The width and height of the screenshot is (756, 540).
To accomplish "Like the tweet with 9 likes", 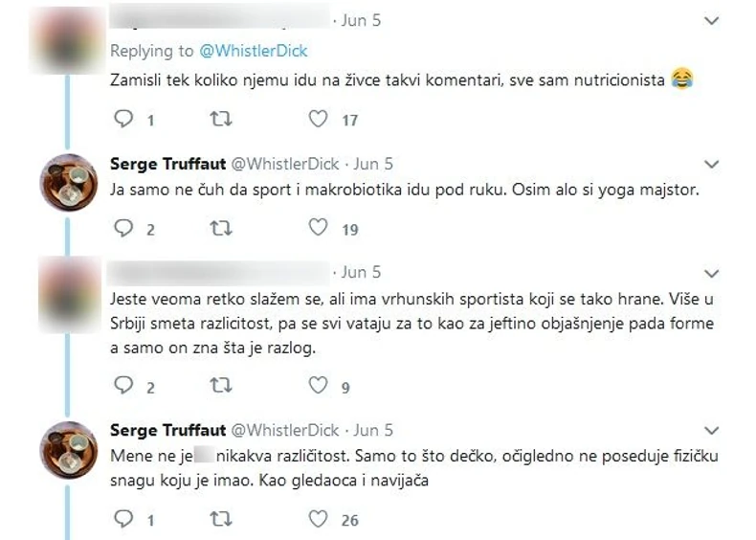I will [x=319, y=386].
